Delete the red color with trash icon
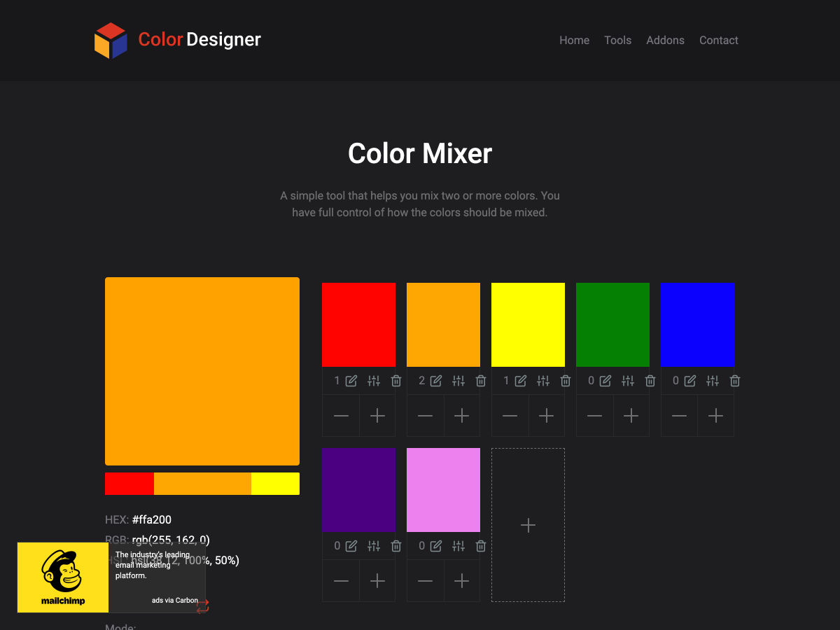The height and width of the screenshot is (630, 840). 396,381
